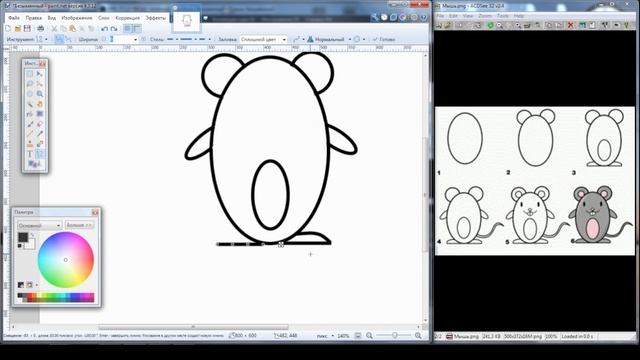The image size is (640, 360).
Task: Open the brush width dropdown
Action: point(135,40)
